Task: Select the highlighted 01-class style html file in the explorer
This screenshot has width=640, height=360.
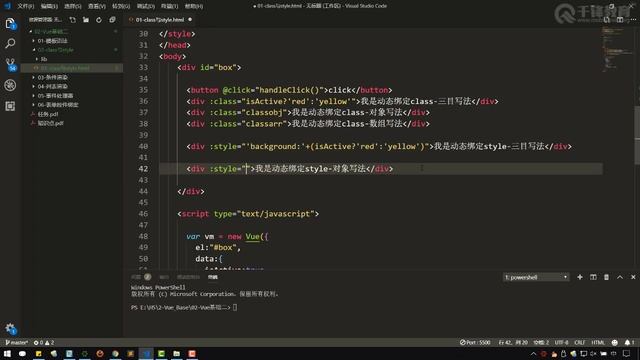Action: click(x=72, y=68)
